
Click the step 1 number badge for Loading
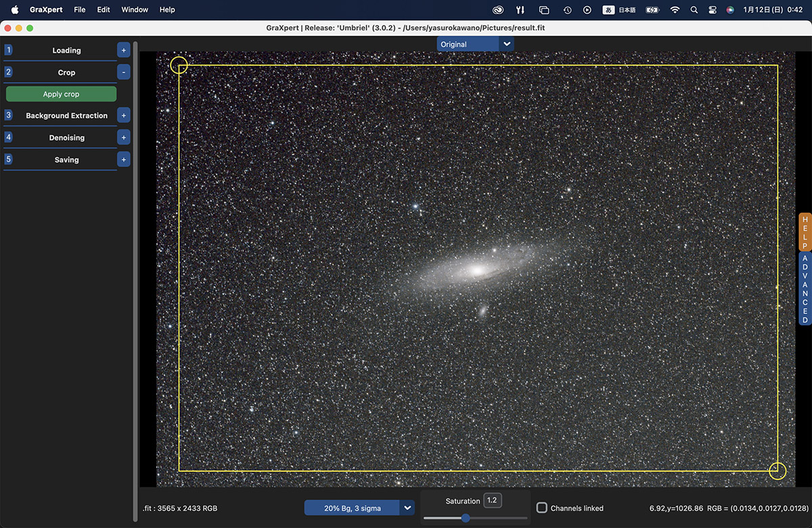(8, 50)
